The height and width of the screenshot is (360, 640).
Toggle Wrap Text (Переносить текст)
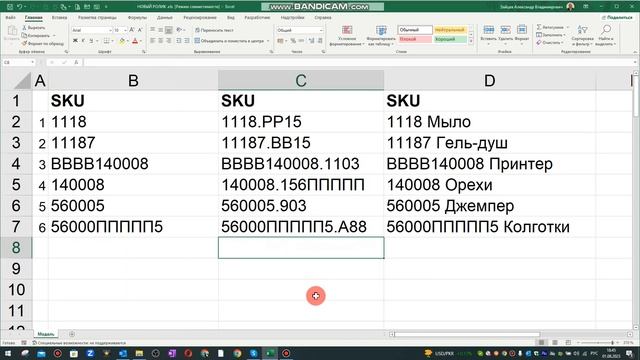214,30
